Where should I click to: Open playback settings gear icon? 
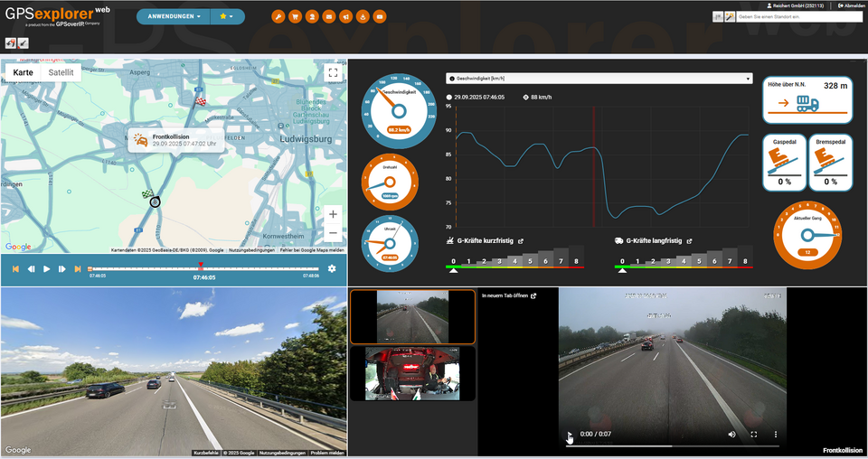332,268
